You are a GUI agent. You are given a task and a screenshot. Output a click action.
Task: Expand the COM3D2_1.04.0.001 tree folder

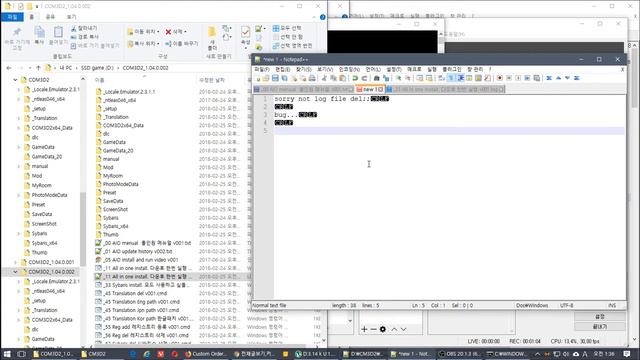point(15,262)
